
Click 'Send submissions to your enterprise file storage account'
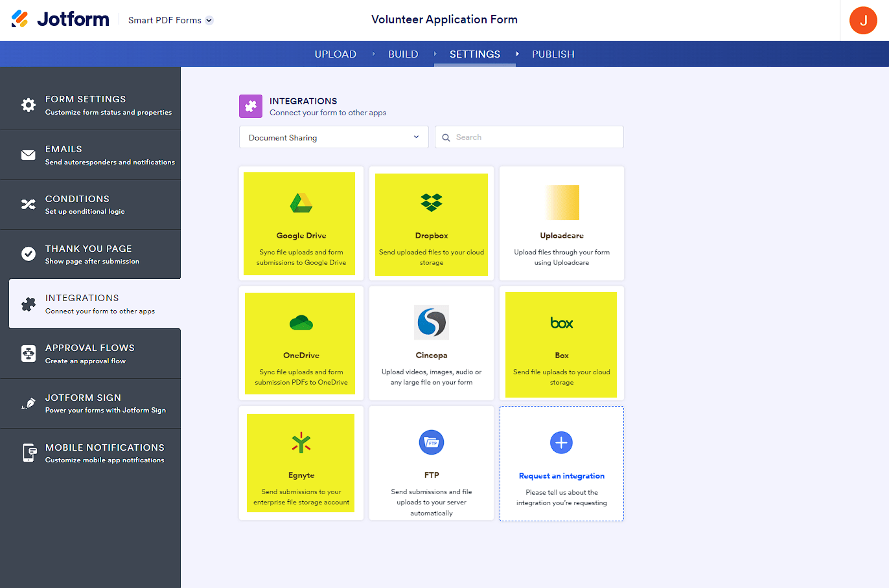point(301,497)
